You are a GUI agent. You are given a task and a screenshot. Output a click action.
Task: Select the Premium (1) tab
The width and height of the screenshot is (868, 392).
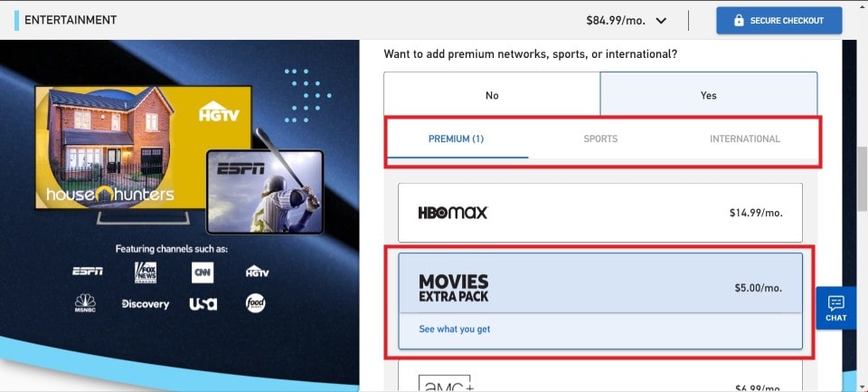[456, 139]
